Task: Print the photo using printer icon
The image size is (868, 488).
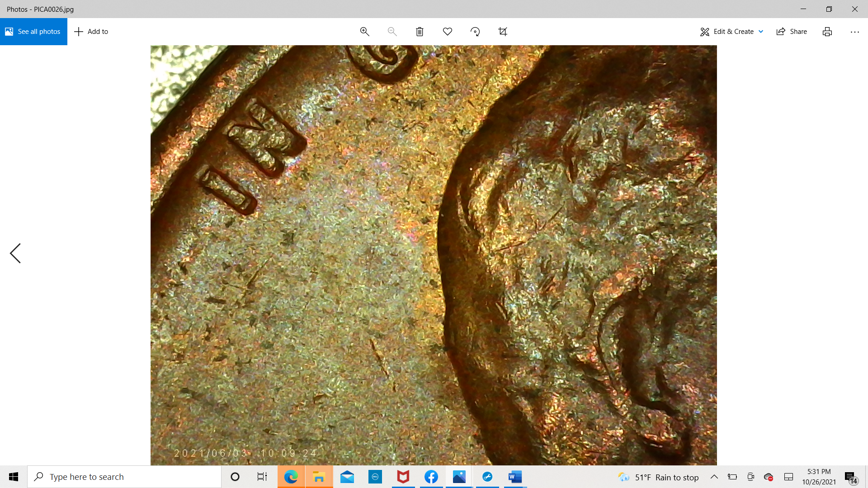Action: click(x=827, y=32)
